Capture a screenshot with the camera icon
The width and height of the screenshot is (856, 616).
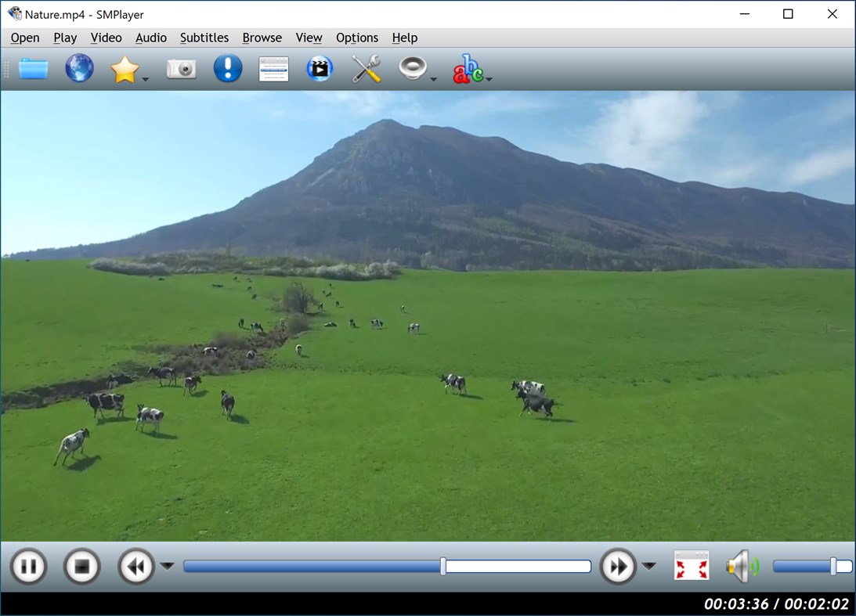181,68
